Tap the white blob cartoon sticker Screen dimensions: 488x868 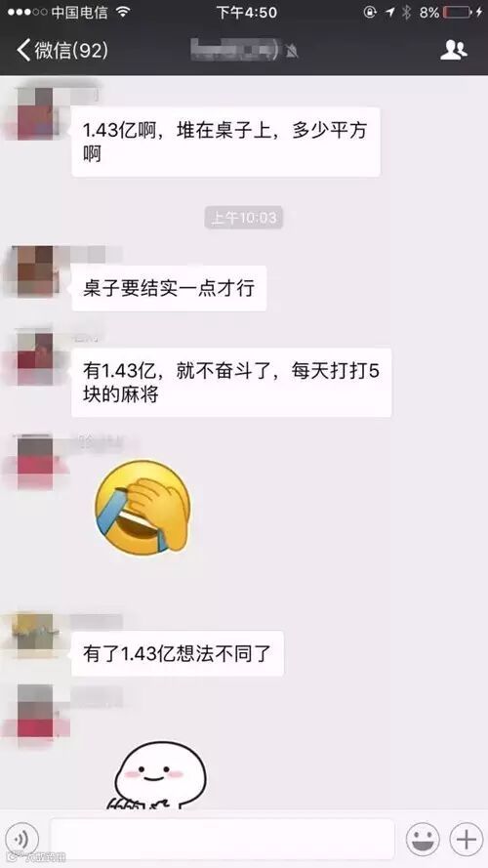160,776
